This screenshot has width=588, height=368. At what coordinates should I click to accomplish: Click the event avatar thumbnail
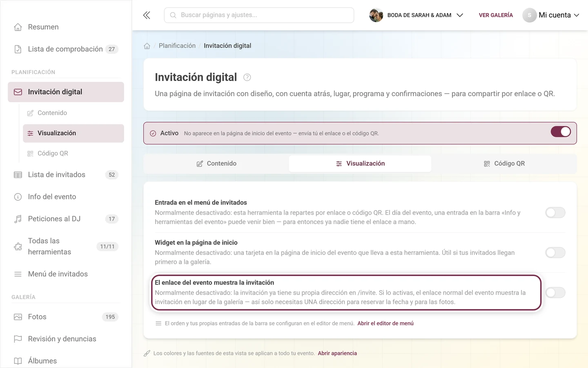[376, 15]
